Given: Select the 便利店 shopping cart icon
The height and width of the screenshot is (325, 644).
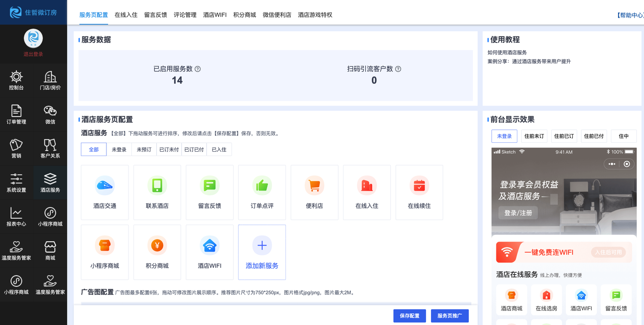Looking at the screenshot, I should (x=314, y=186).
